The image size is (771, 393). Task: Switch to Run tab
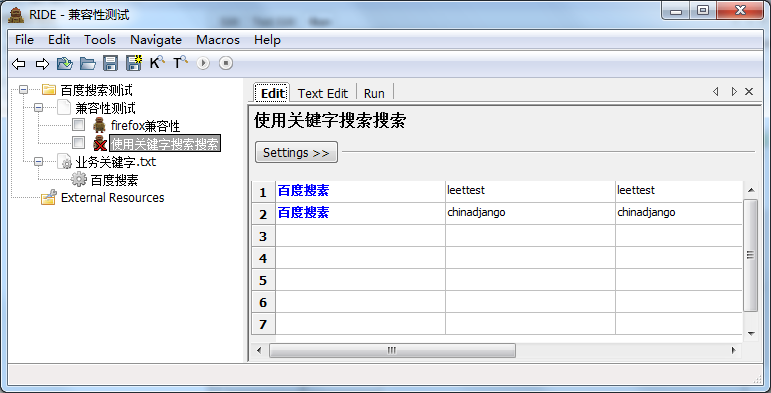(x=374, y=93)
